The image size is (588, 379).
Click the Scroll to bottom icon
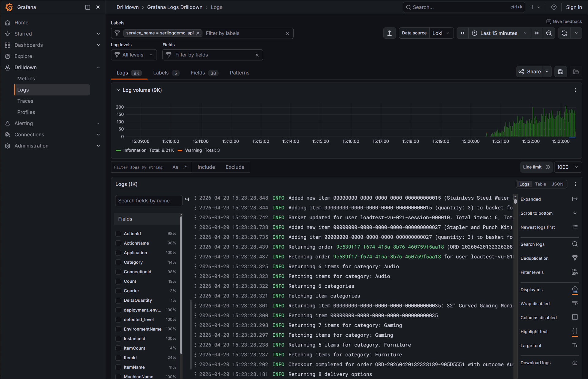(575, 213)
